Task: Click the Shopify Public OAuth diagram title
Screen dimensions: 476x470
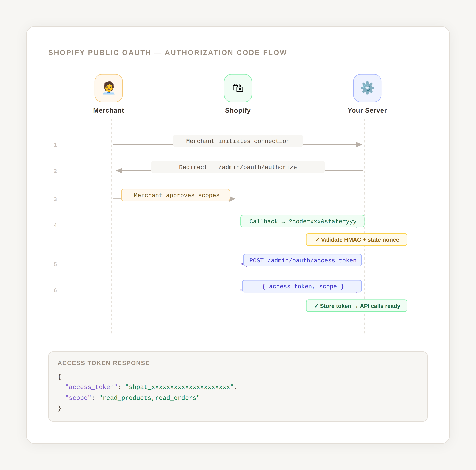Action: [167, 52]
